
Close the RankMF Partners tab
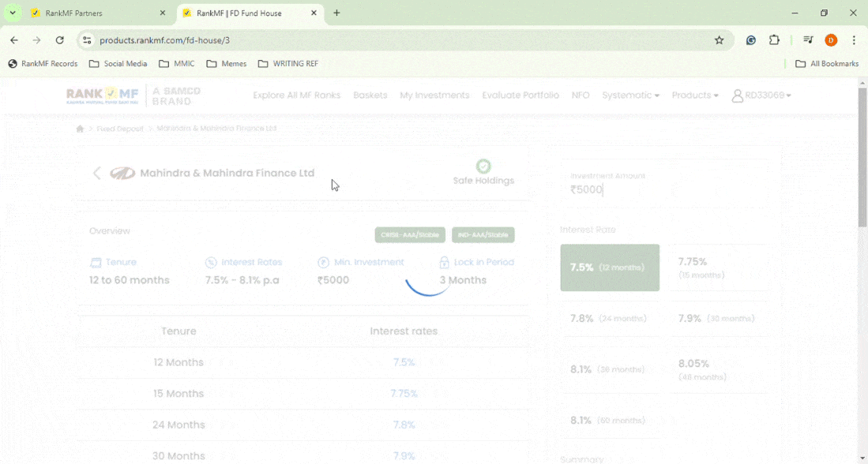point(163,13)
